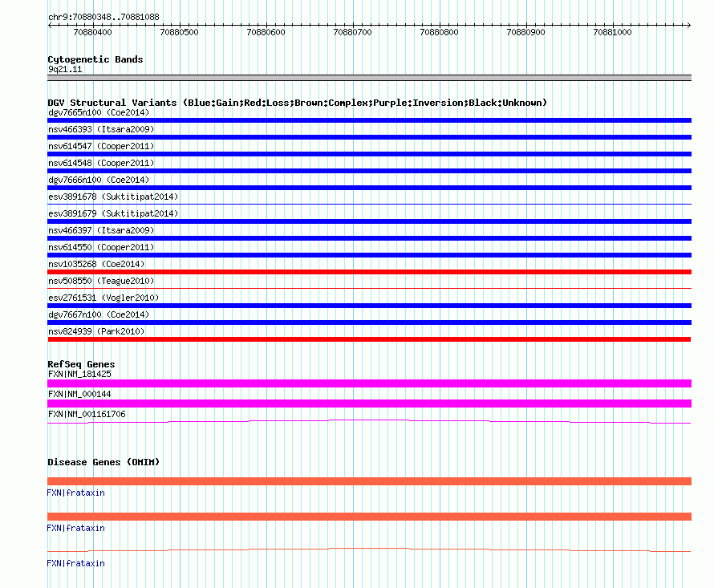Click the RefSeq Genes track heading

[81, 364]
